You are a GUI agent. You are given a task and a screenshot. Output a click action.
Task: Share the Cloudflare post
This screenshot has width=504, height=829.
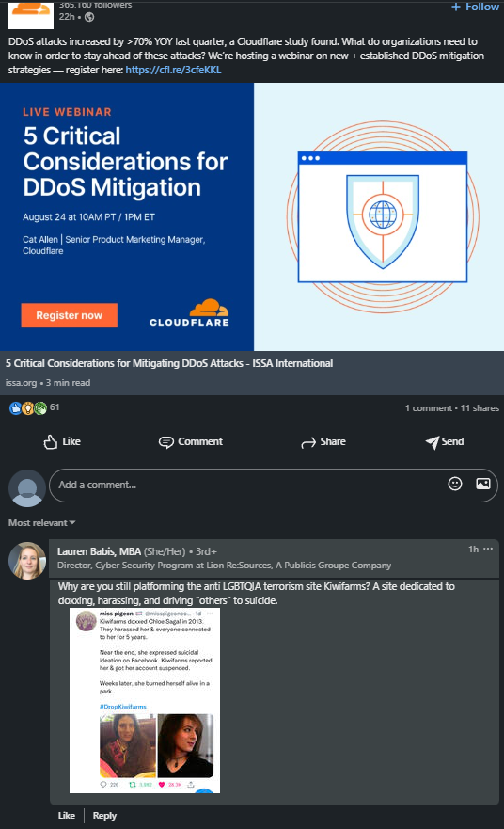323,442
